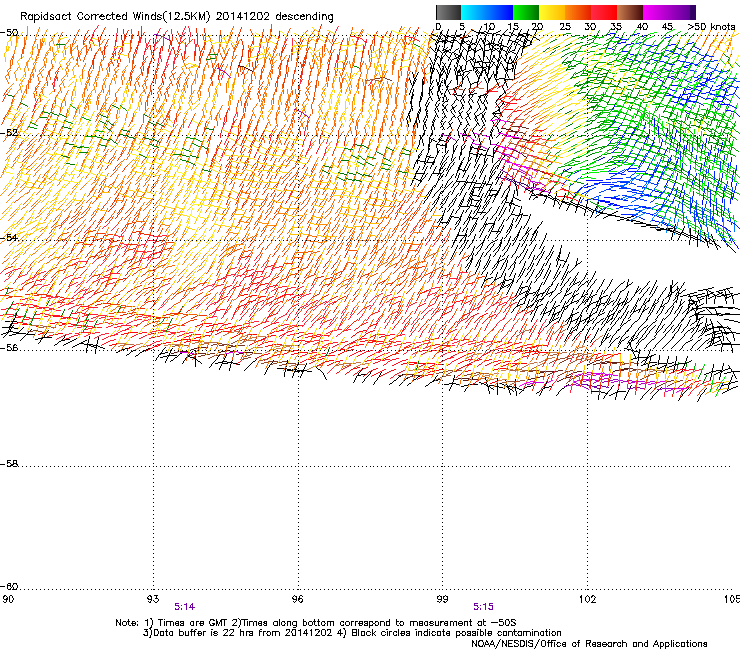
Task: Click the green 15-20 knots legend swatch
Action: tap(526, 12)
